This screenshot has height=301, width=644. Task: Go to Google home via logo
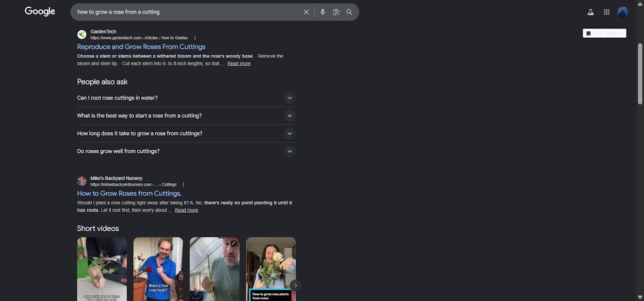point(40,11)
